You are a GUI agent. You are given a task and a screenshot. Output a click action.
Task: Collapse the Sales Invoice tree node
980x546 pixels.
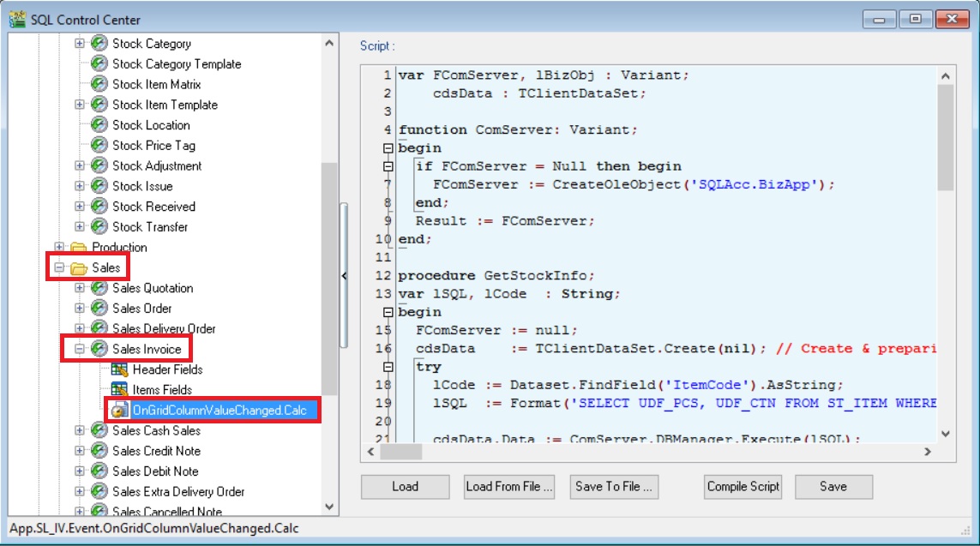tap(80, 350)
